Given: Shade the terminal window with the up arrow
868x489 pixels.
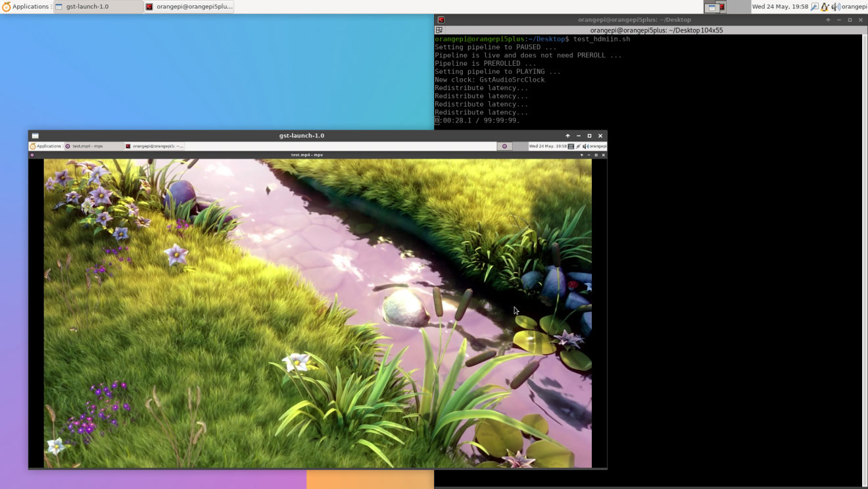Looking at the screenshot, I should coord(828,20).
